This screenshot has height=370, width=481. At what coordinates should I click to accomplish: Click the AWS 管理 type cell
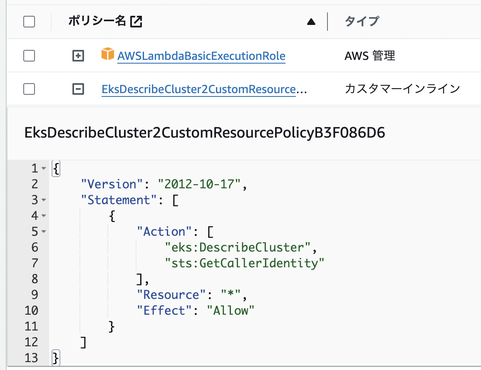pyautogui.click(x=370, y=56)
